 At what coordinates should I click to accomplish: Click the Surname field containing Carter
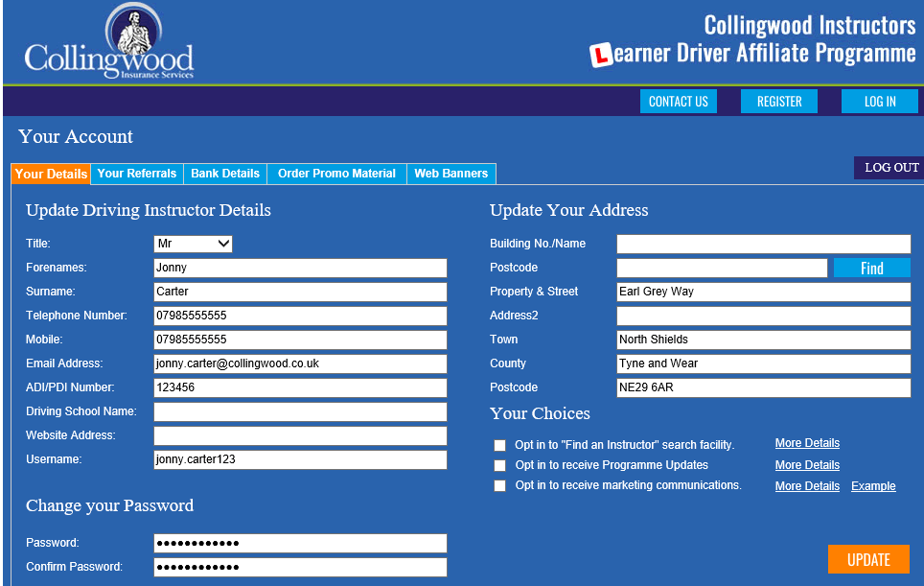point(300,292)
